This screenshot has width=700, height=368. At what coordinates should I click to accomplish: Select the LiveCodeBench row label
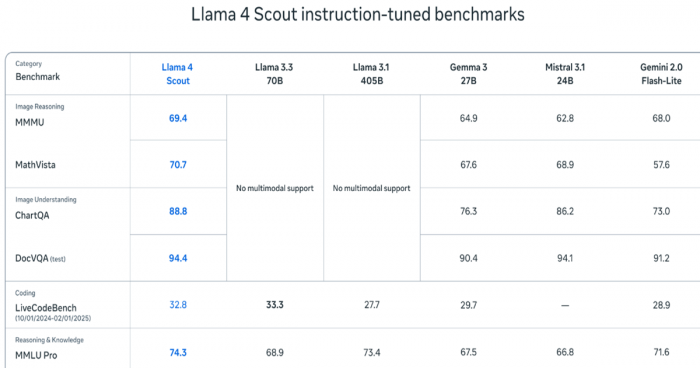pyautogui.click(x=46, y=308)
